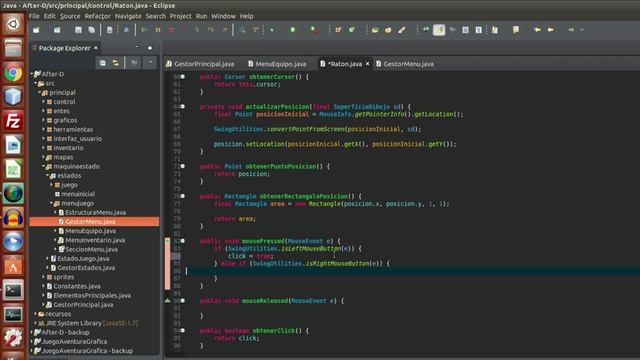
Task: Click the Step Return icon
Action: (224, 30)
